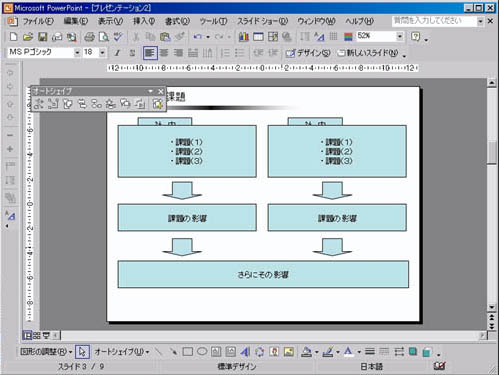Toggle text shadow formatting
Viewport: 499px width, 375px height.
coord(132,53)
